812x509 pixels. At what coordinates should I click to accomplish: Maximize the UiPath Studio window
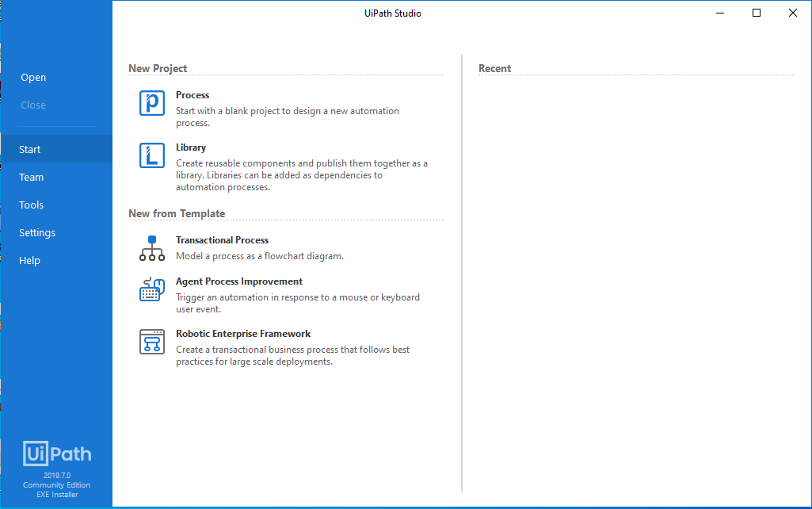coord(757,13)
